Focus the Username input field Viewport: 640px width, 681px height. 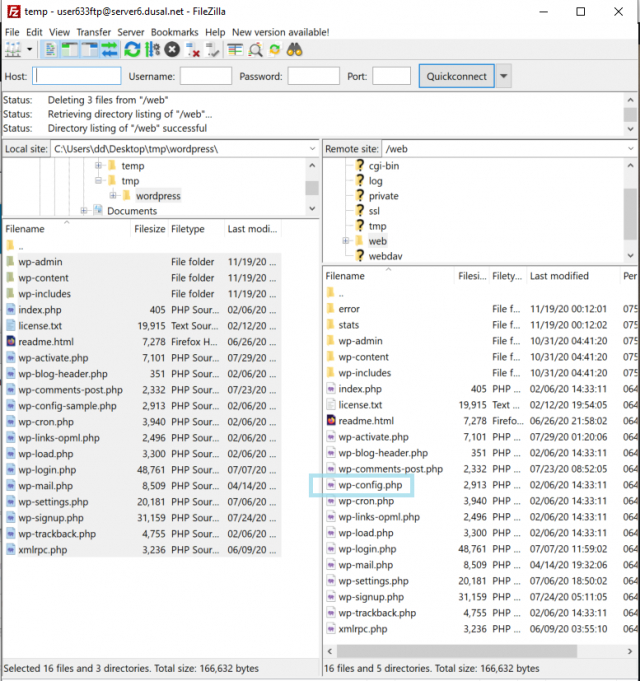click(206, 76)
